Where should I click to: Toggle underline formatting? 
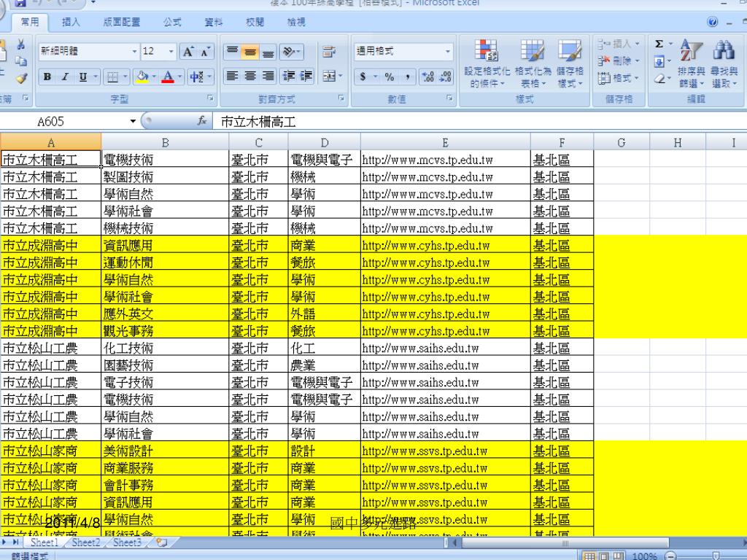82,77
